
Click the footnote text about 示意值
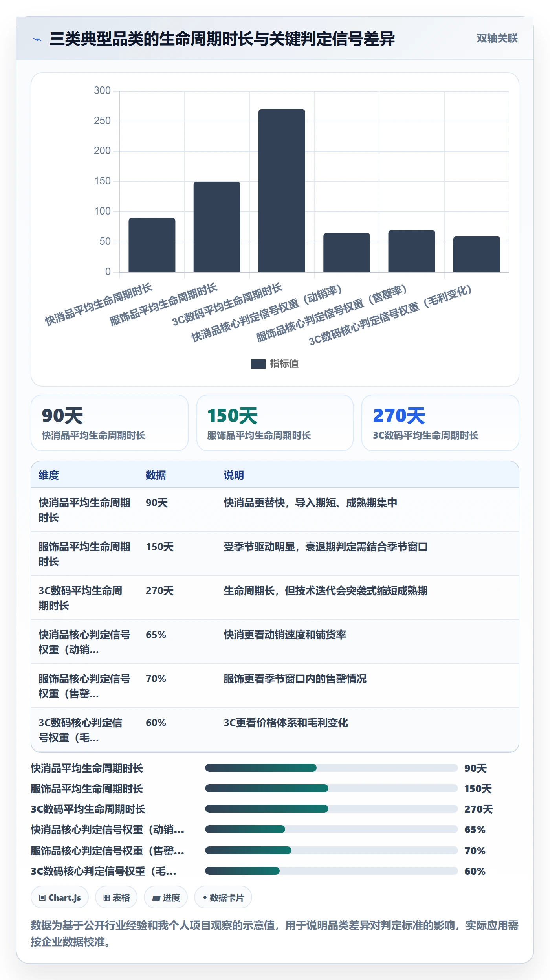(275, 933)
